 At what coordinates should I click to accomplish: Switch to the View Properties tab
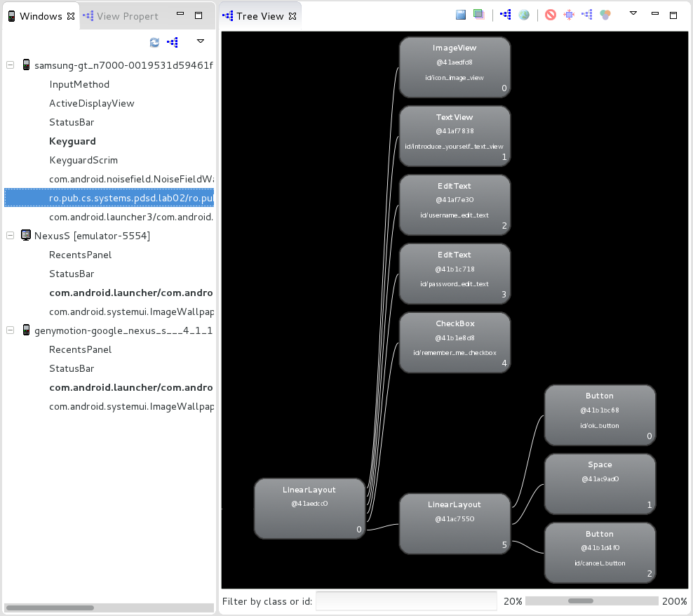[x=121, y=16]
